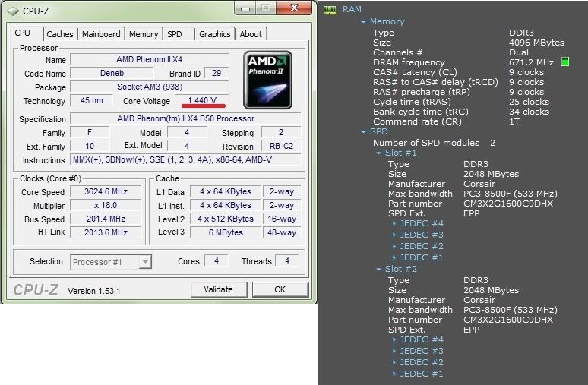
Task: Click the processor Name field AMD Phenom II X4
Action: [149, 59]
